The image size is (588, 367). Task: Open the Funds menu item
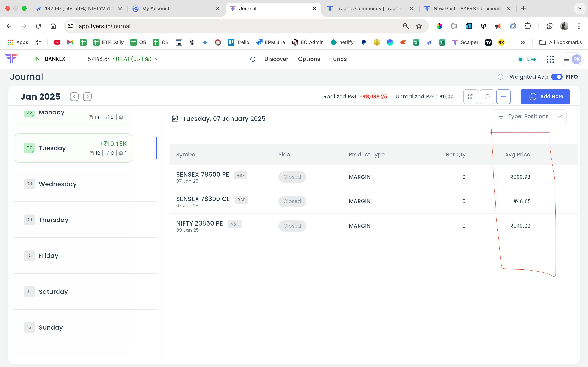click(338, 59)
